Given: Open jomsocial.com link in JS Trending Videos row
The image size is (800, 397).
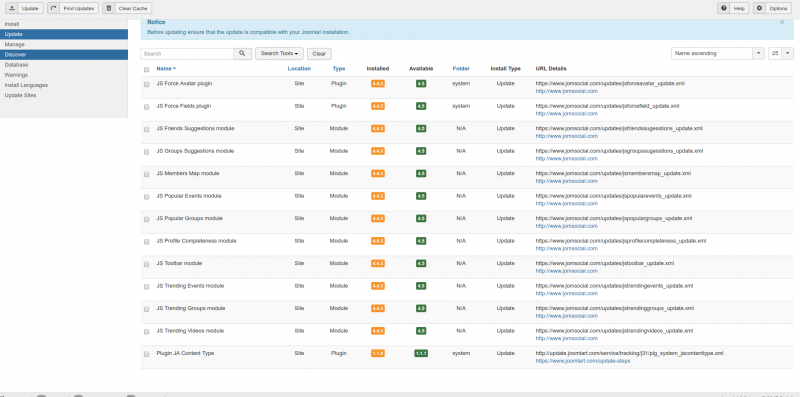Looking at the screenshot, I should coord(566,338).
